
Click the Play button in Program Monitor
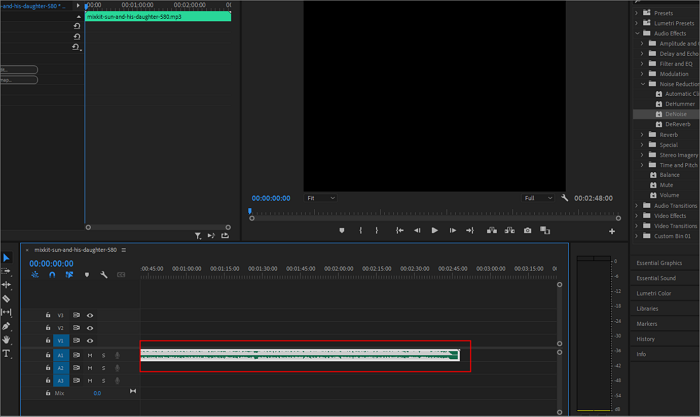click(434, 230)
